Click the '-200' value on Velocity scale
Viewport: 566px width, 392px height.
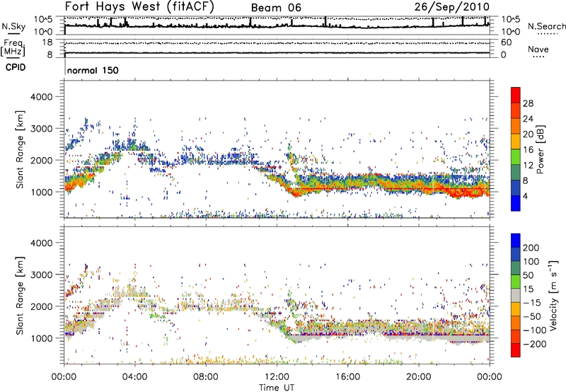(535, 344)
